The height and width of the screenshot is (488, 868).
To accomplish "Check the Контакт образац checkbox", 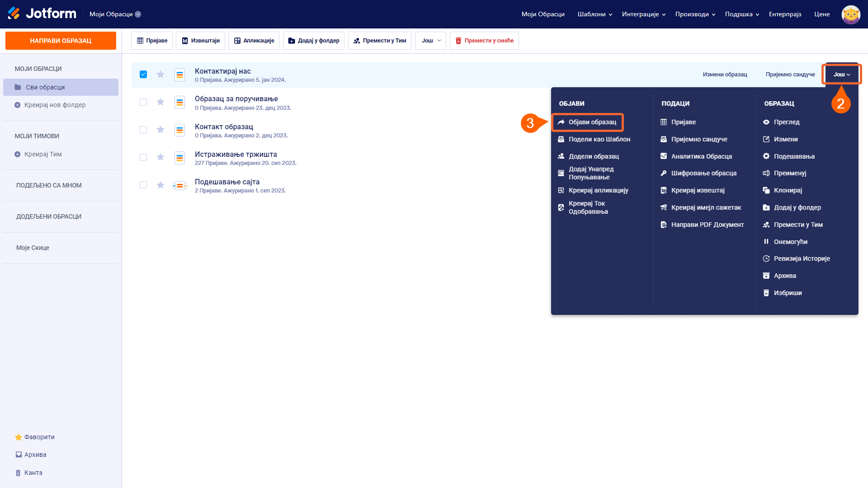I will (x=143, y=130).
